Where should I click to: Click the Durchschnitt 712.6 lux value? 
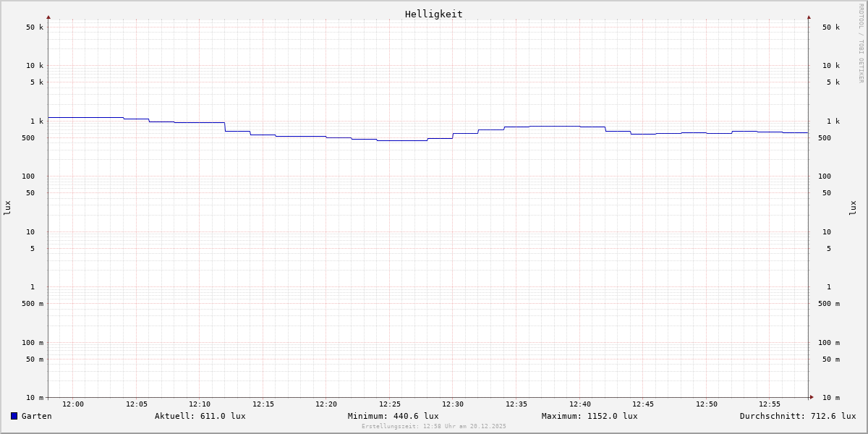point(797,416)
